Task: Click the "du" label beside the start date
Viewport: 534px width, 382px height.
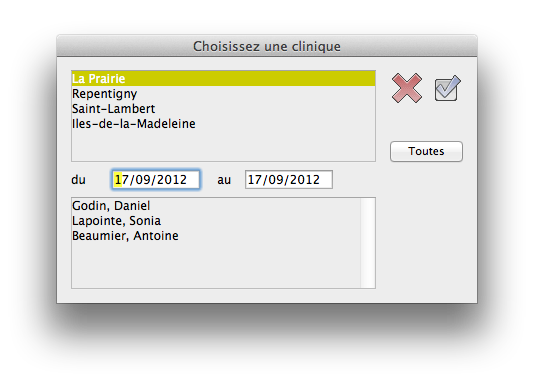Action: (78, 180)
